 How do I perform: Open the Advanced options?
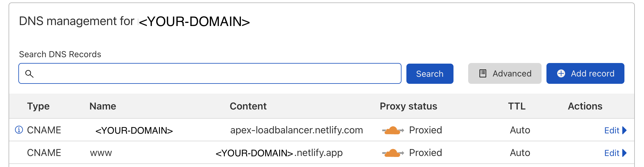point(505,74)
